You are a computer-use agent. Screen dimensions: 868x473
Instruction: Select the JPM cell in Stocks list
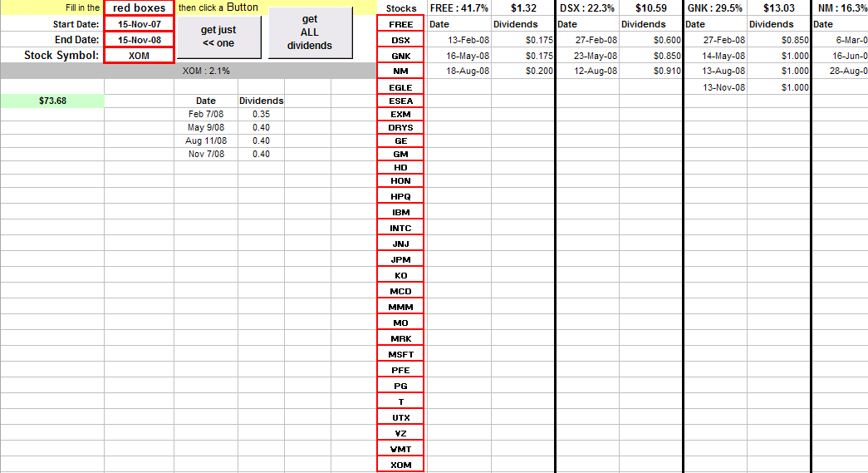coord(401,259)
